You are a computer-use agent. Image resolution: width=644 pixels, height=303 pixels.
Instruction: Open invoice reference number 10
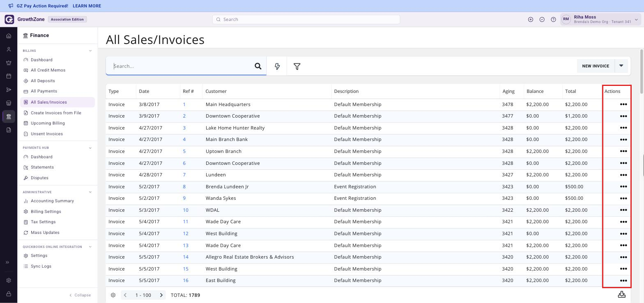pos(186,210)
